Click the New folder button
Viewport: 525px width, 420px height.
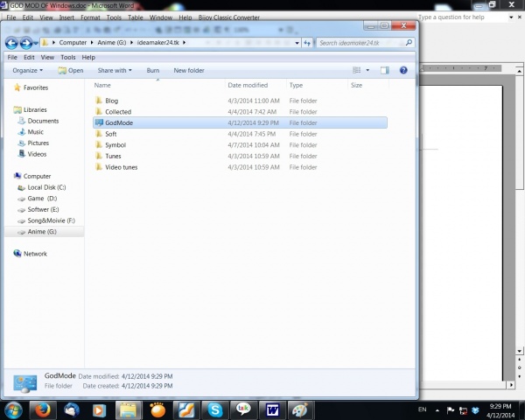[x=189, y=70]
